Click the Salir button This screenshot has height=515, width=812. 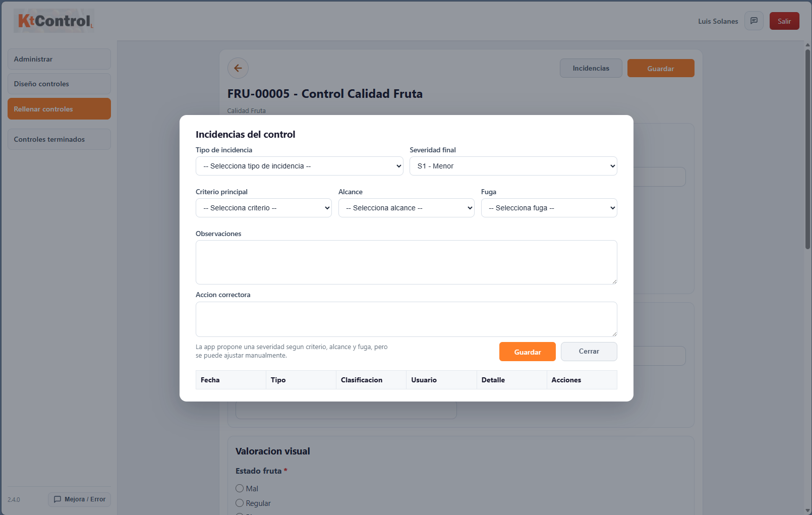point(784,21)
